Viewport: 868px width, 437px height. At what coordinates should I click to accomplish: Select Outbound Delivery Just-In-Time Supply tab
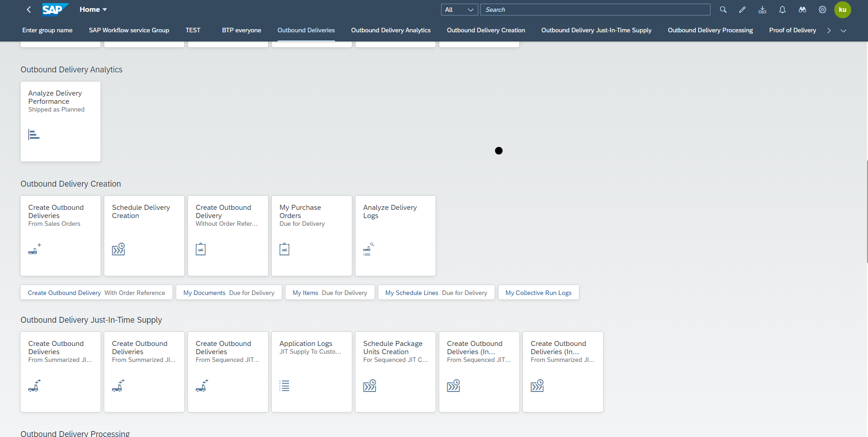[x=596, y=30]
